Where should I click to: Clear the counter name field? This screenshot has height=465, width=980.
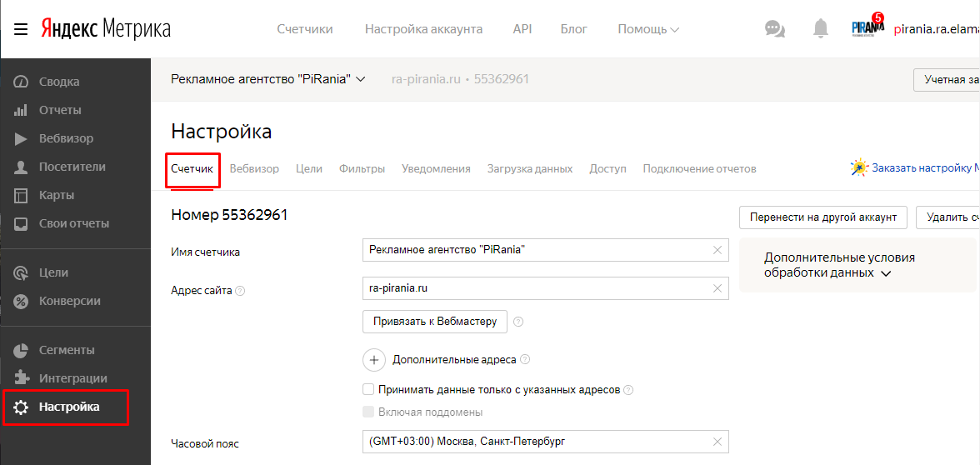point(717,250)
